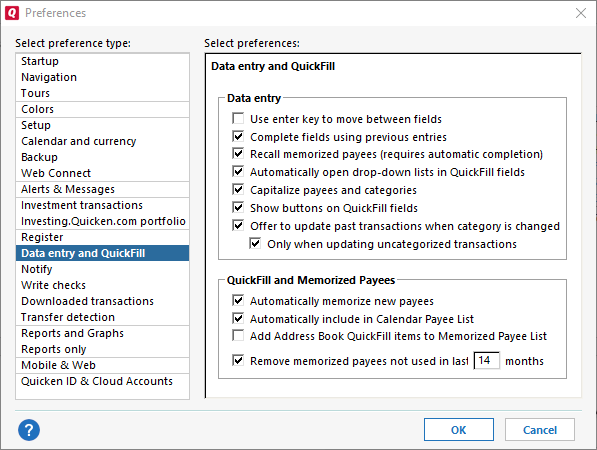Open Mobile & Web preferences
Viewport: 597px width, 450px height.
click(x=102, y=365)
